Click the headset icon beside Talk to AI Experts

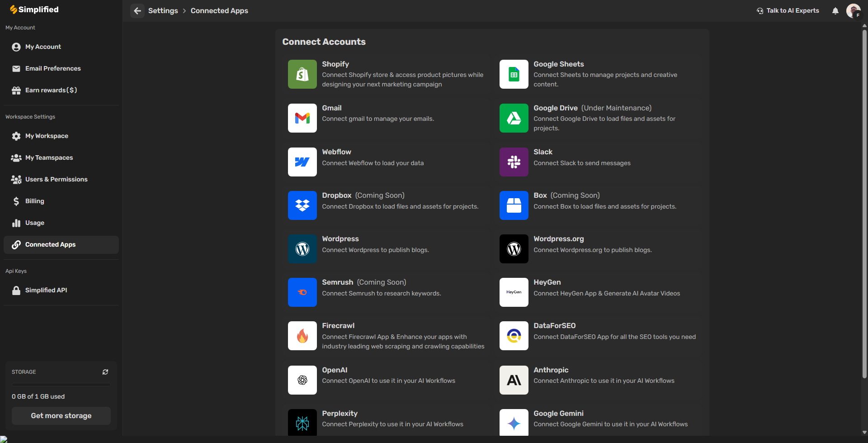click(760, 11)
